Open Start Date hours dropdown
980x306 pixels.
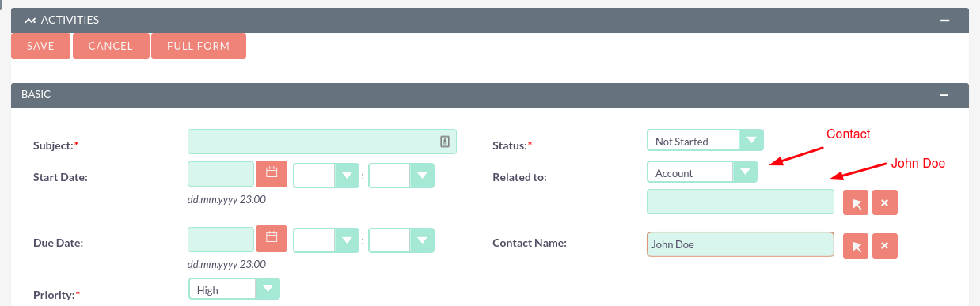click(x=326, y=176)
